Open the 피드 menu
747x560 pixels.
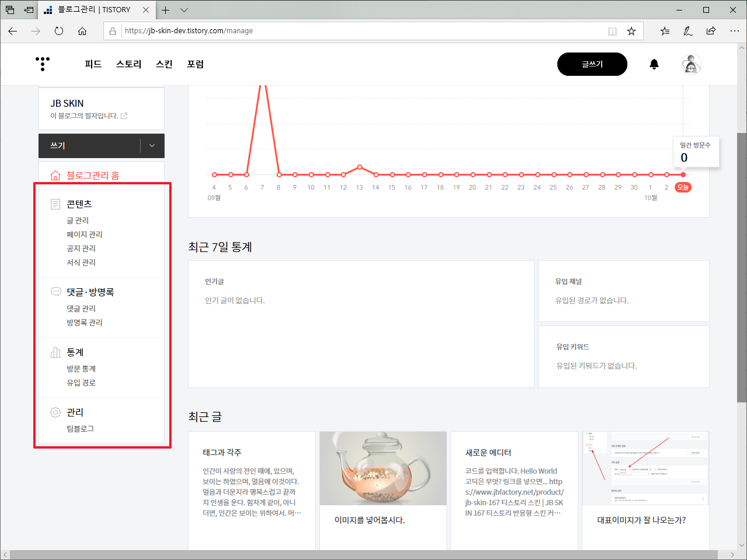(93, 64)
